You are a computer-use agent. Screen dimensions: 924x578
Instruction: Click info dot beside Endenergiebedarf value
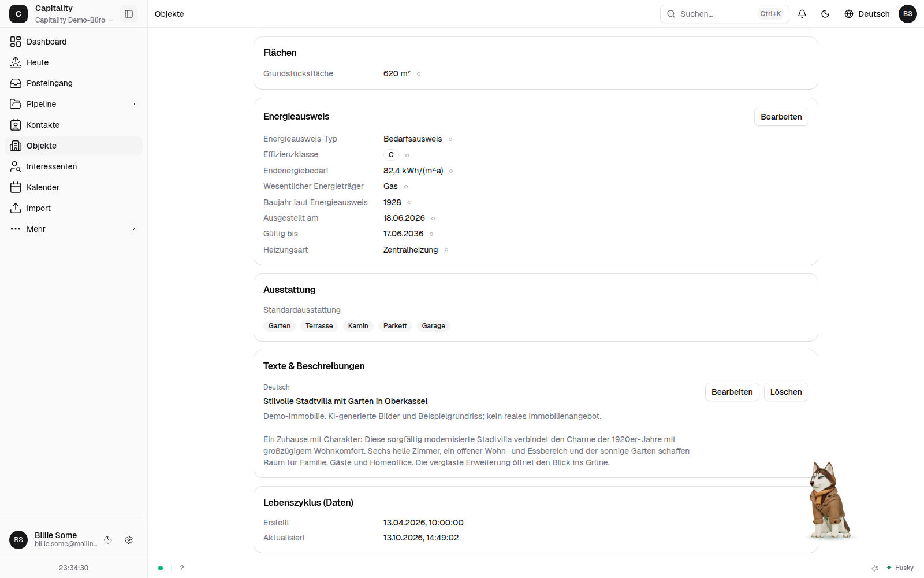click(x=451, y=171)
